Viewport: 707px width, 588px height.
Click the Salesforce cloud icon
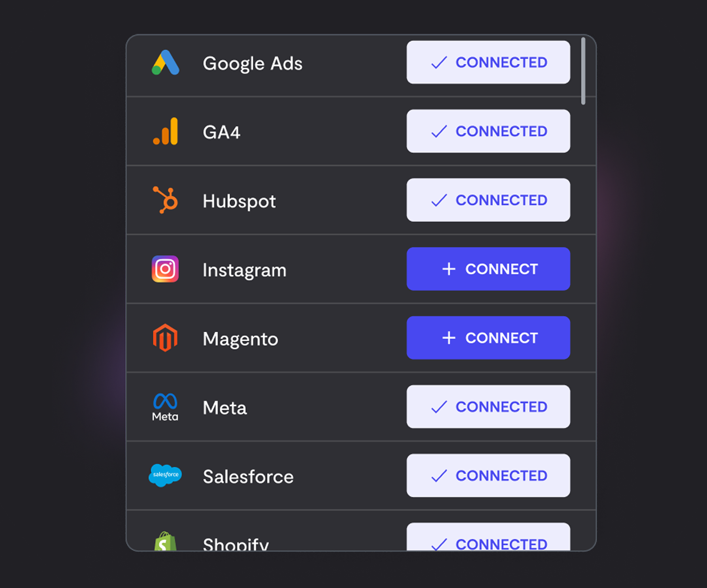165,475
